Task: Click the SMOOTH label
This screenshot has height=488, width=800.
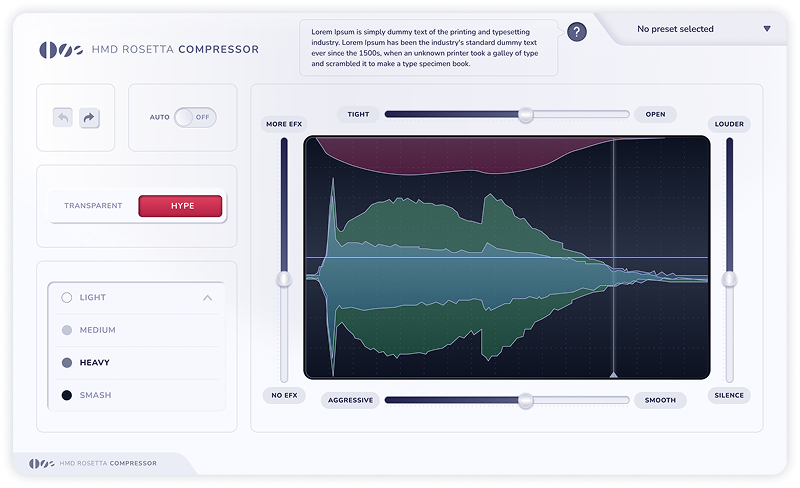Action: (660, 400)
